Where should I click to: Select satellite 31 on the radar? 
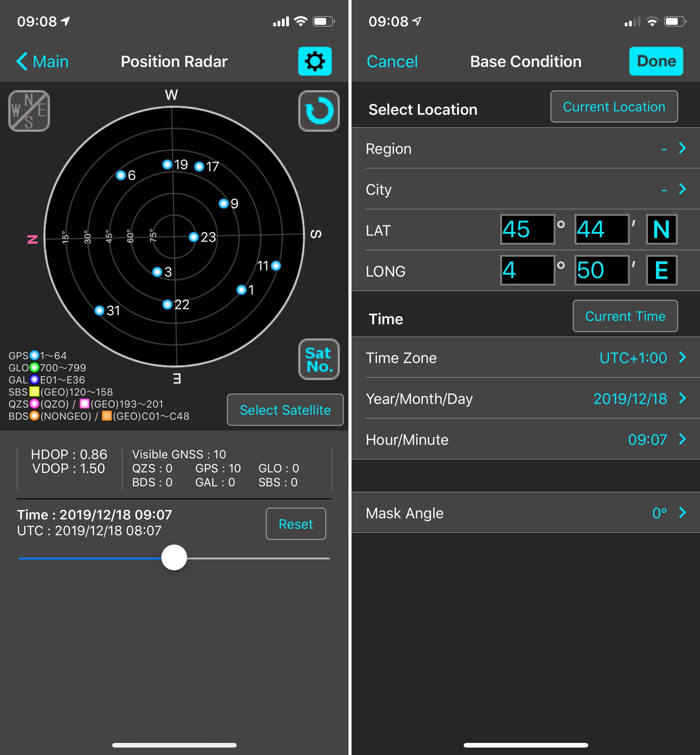99,311
